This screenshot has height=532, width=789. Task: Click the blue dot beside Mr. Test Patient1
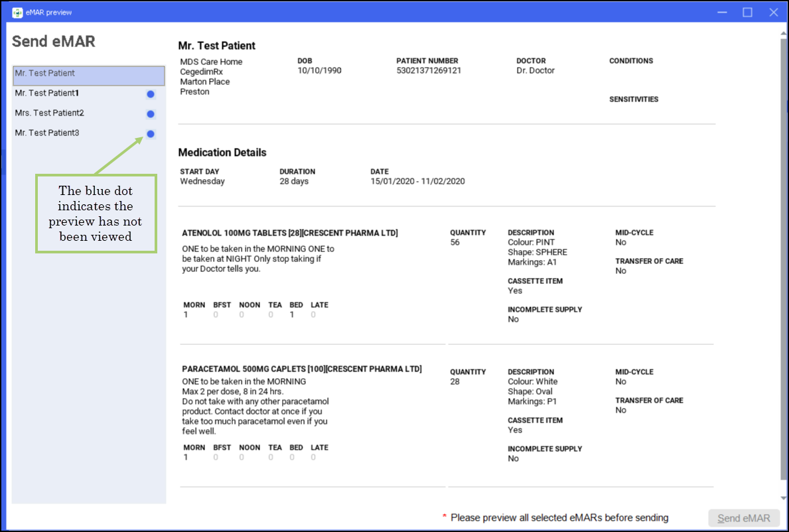[x=151, y=94]
